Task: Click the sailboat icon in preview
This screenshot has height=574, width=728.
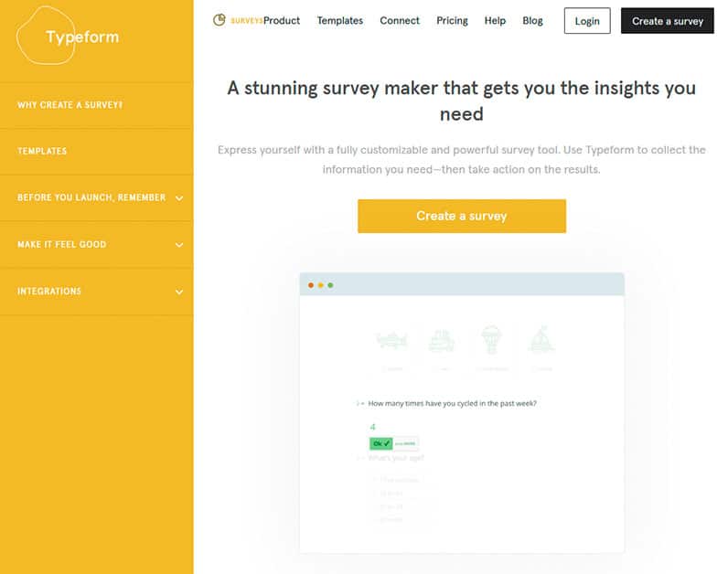Action: coord(541,339)
